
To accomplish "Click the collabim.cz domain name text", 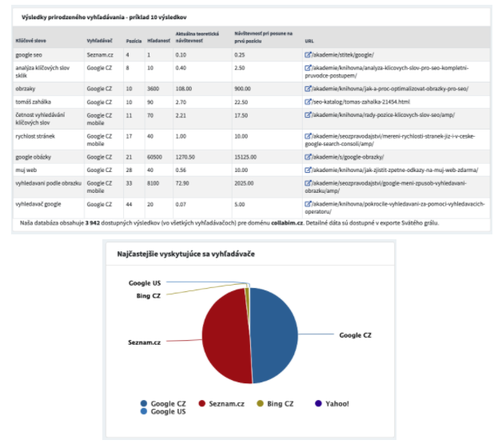I will (287, 223).
